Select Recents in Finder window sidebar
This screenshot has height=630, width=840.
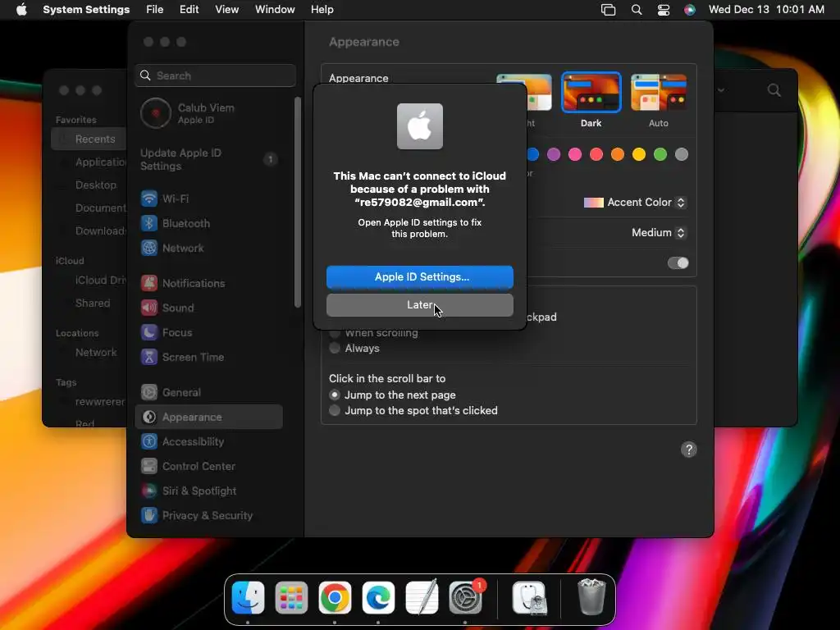click(x=89, y=139)
